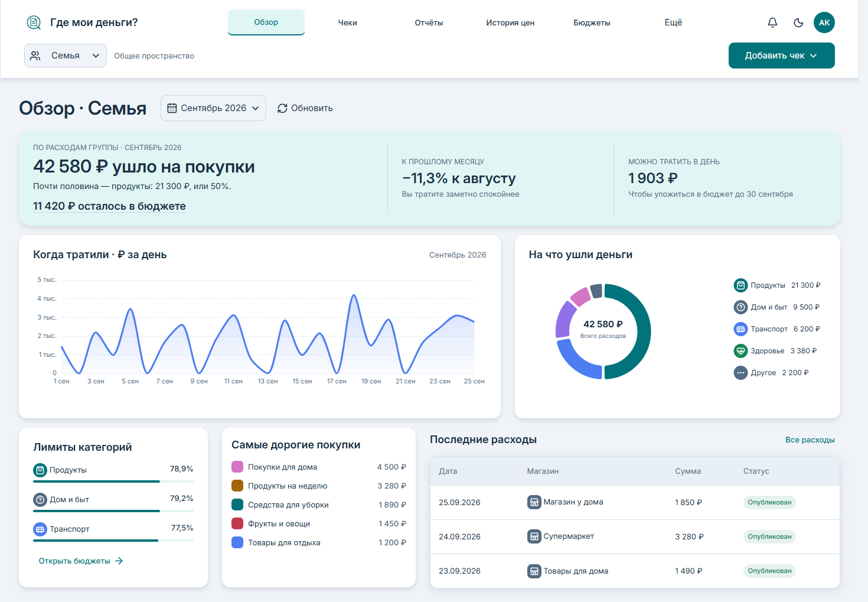
Task: Open the AK user avatar menu
Action: 824,22
